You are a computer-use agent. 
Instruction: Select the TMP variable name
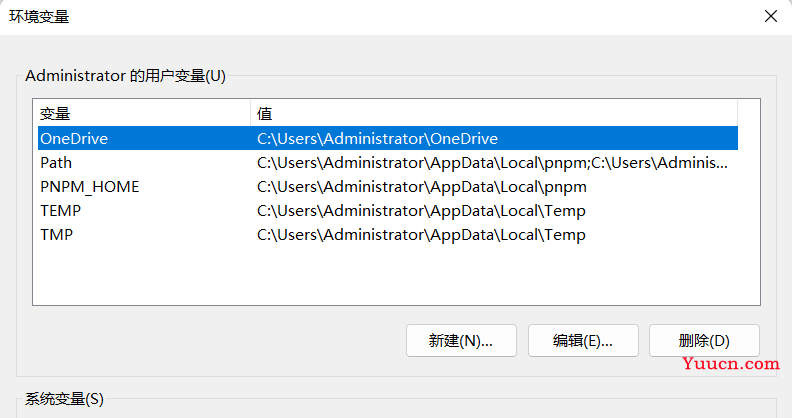pyautogui.click(x=57, y=235)
